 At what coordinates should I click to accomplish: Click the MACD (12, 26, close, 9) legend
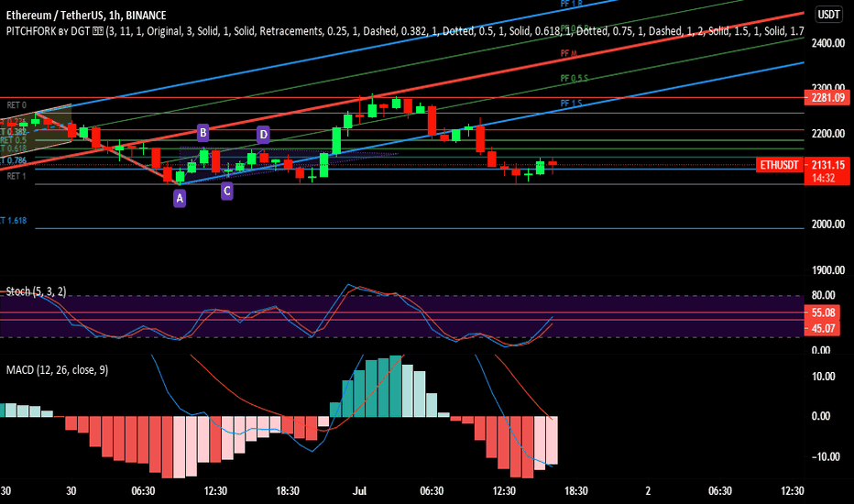tap(57, 370)
